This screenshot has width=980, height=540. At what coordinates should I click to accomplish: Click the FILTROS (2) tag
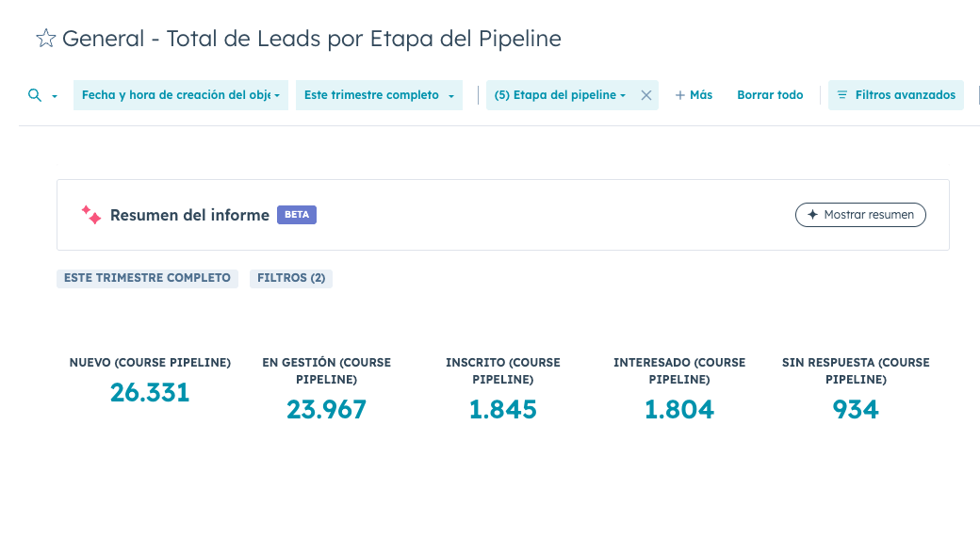click(x=291, y=278)
